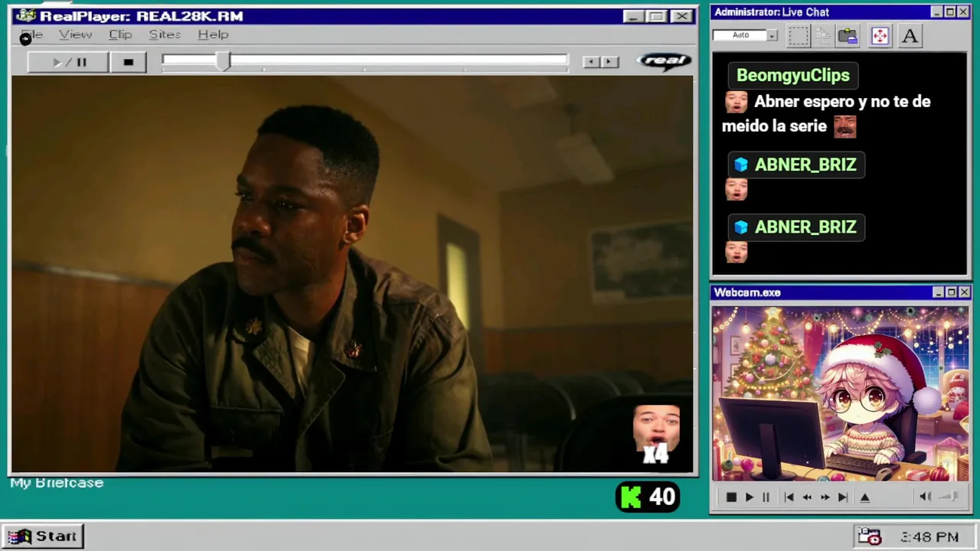980x551 pixels.
Task: Click the second ABNER_BRIZ username in chat
Action: (805, 227)
